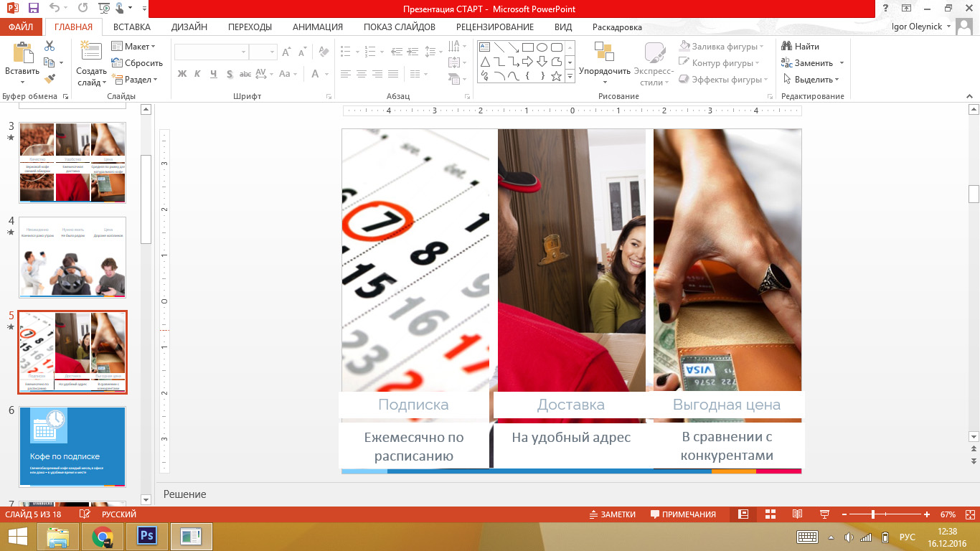
Task: Click the РУССКИЙ language indicator
Action: click(119, 514)
